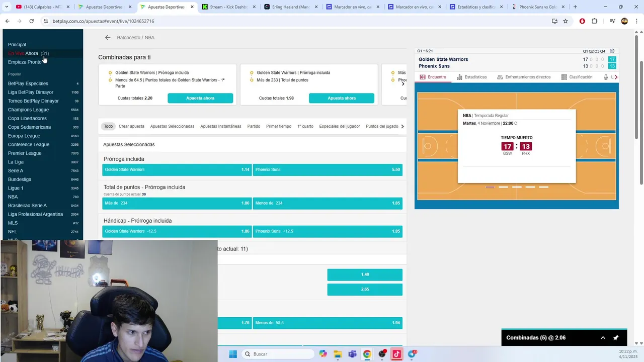Click the site info icon in address bar
The image size is (644, 362).
[46, 21]
